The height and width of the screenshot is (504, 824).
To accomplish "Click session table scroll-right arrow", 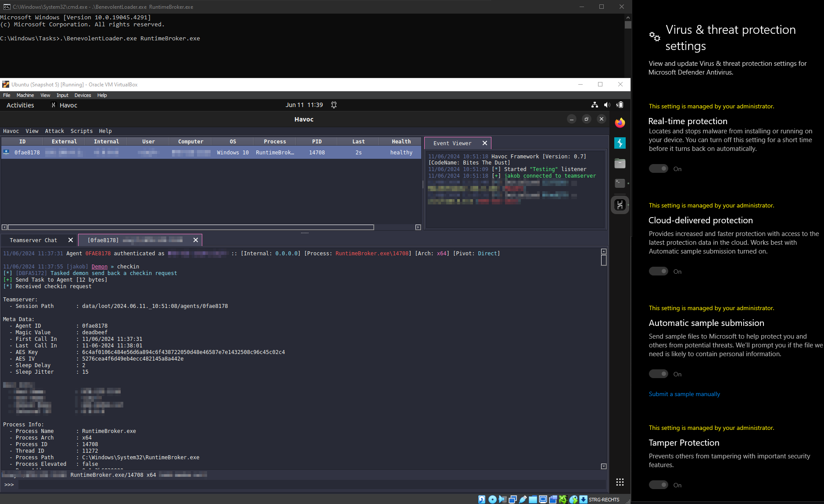I will (x=418, y=227).
